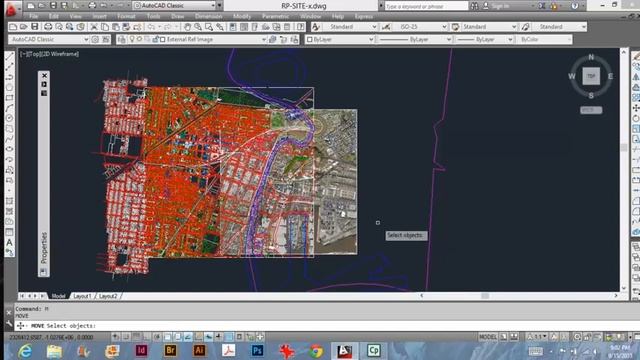The image size is (640, 360).
Task: Click the Properties palette auto-hide icon
Action: pos(44,84)
